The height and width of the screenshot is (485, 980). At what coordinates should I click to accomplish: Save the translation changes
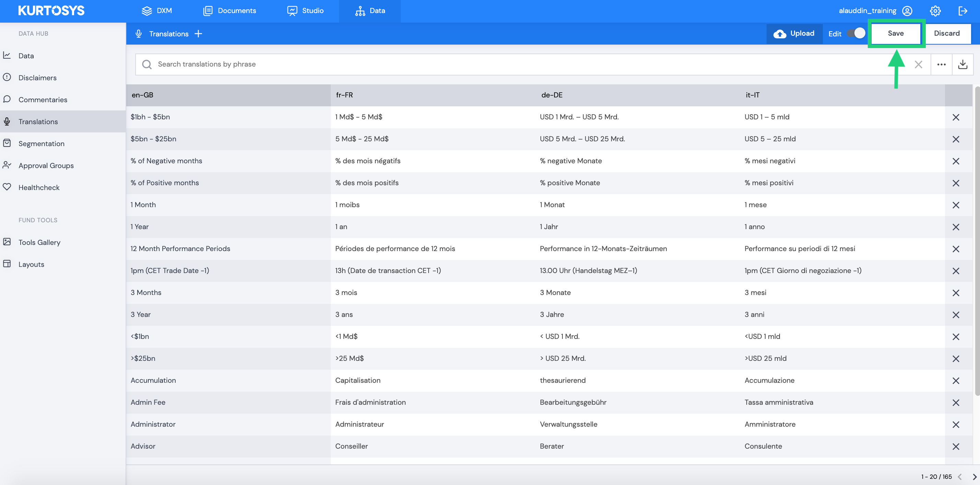[x=896, y=33]
